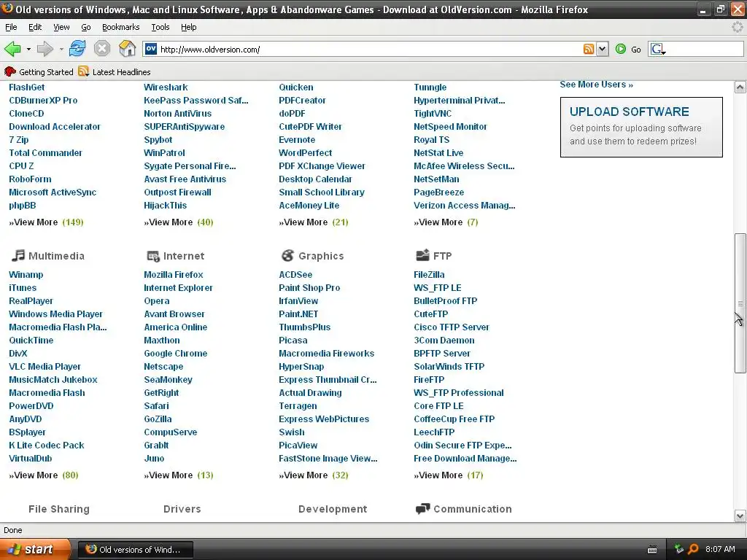
Task: Click View More (80) under Multimedia
Action: point(43,475)
